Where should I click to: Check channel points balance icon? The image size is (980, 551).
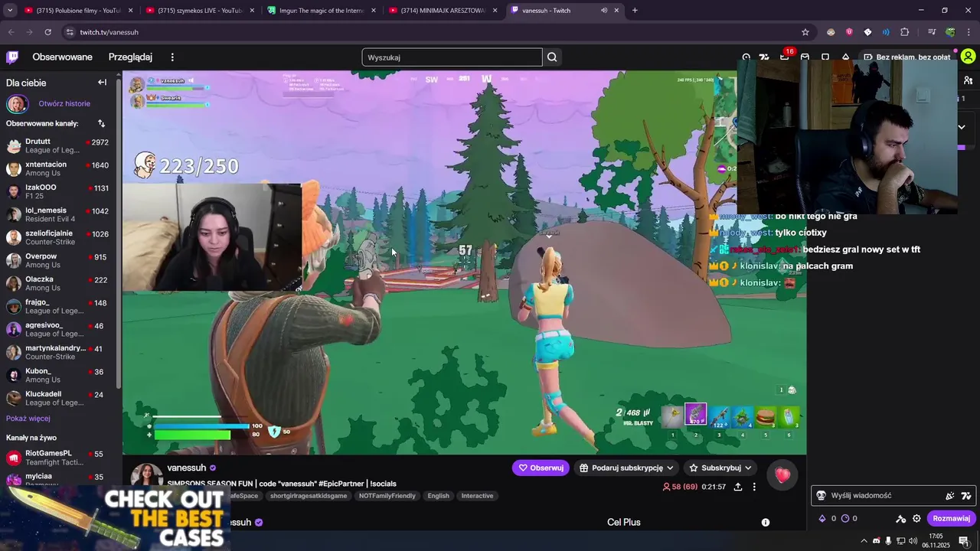point(845,519)
